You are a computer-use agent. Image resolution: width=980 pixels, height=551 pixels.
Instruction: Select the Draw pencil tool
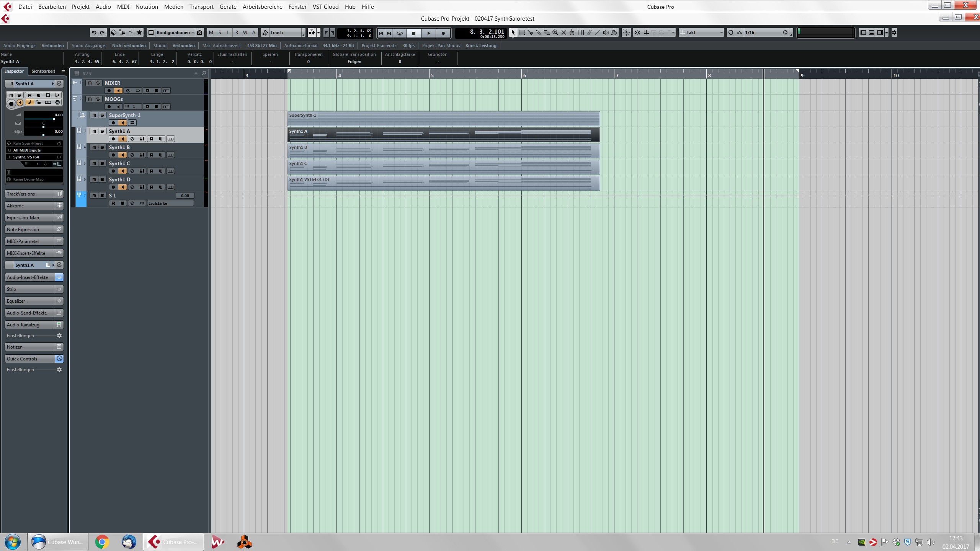590,33
